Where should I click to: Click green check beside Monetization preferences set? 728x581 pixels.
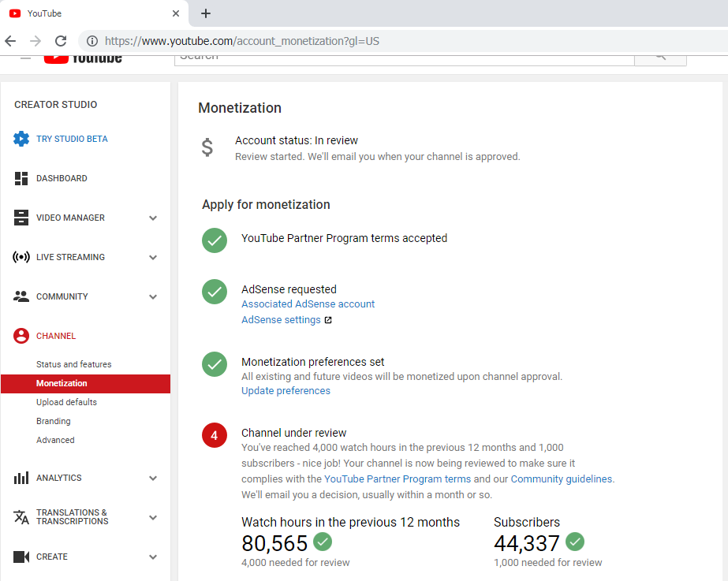click(x=215, y=364)
